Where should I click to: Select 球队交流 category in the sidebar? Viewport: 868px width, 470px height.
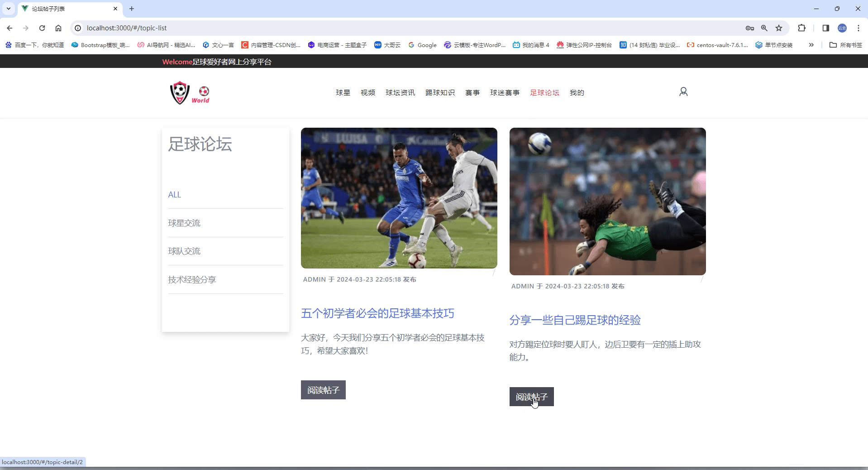point(184,251)
